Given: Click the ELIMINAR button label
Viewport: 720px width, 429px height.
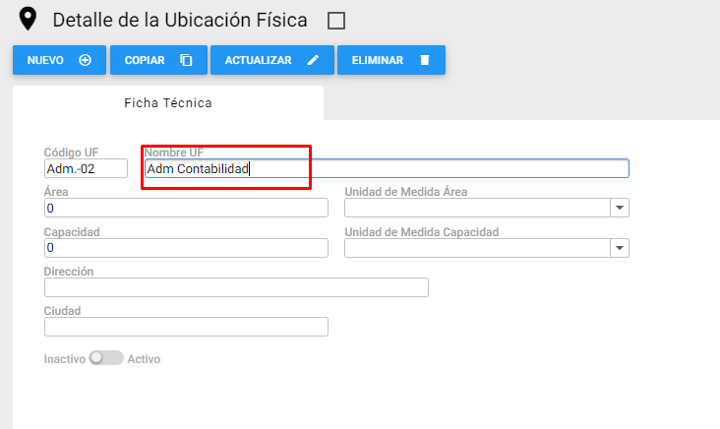Looking at the screenshot, I should [377, 60].
